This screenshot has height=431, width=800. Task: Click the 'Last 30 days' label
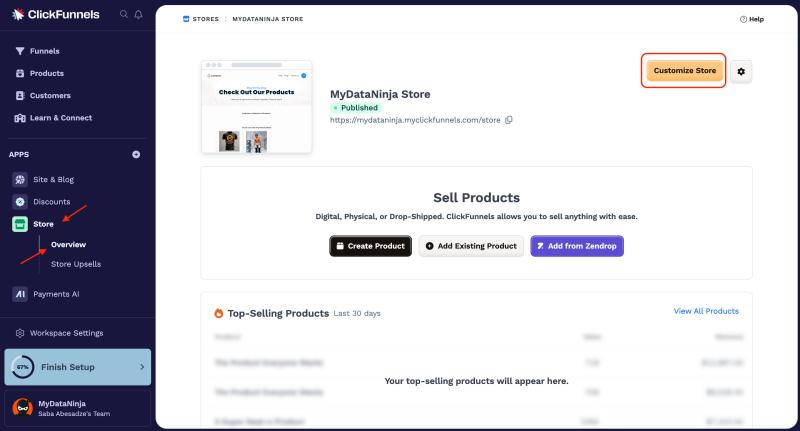click(357, 314)
